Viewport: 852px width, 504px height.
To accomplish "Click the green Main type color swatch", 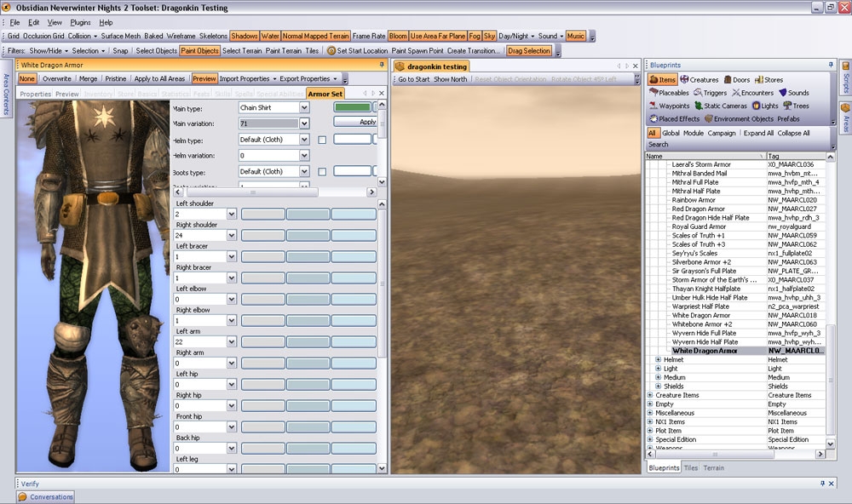I will [352, 107].
